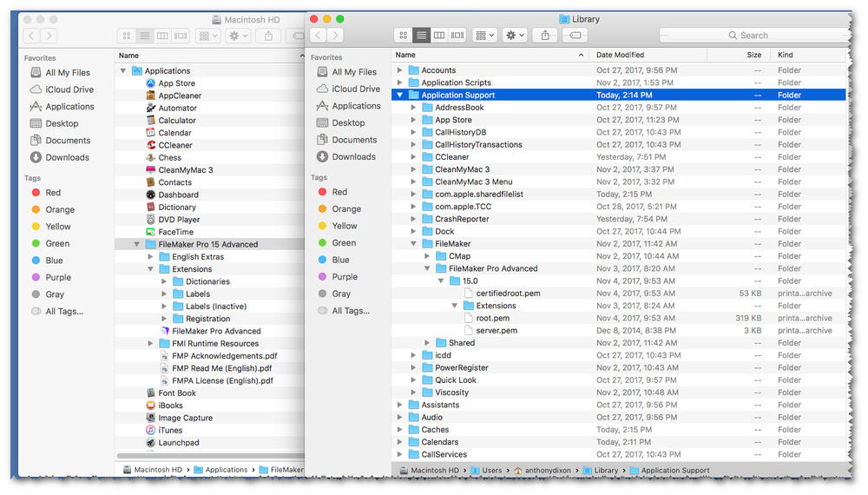
Task: Enable Cover Flow view in Library window
Action: click(457, 36)
